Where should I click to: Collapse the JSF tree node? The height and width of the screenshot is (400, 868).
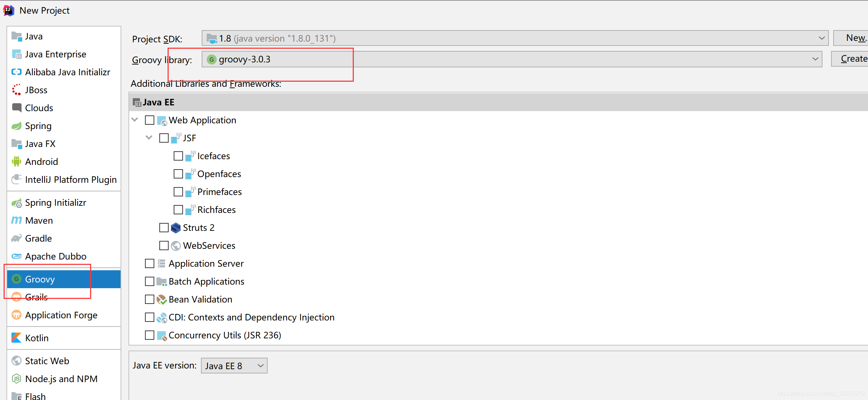click(x=149, y=138)
